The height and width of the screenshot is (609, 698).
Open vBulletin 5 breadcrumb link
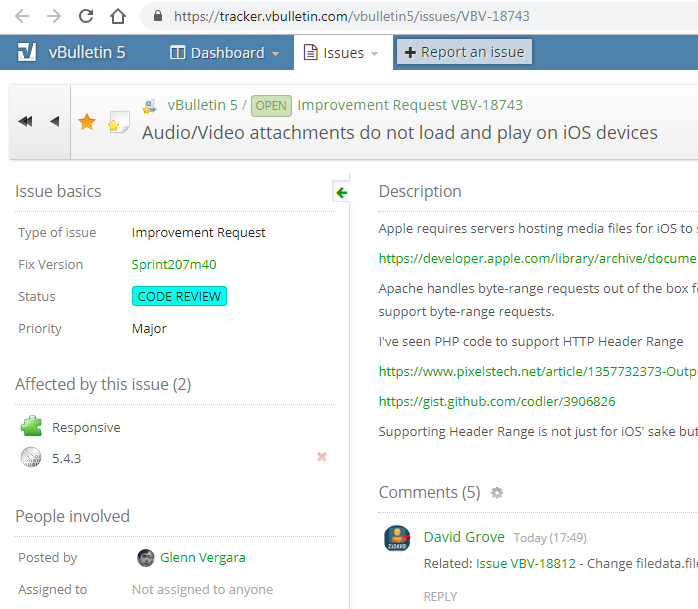(203, 105)
